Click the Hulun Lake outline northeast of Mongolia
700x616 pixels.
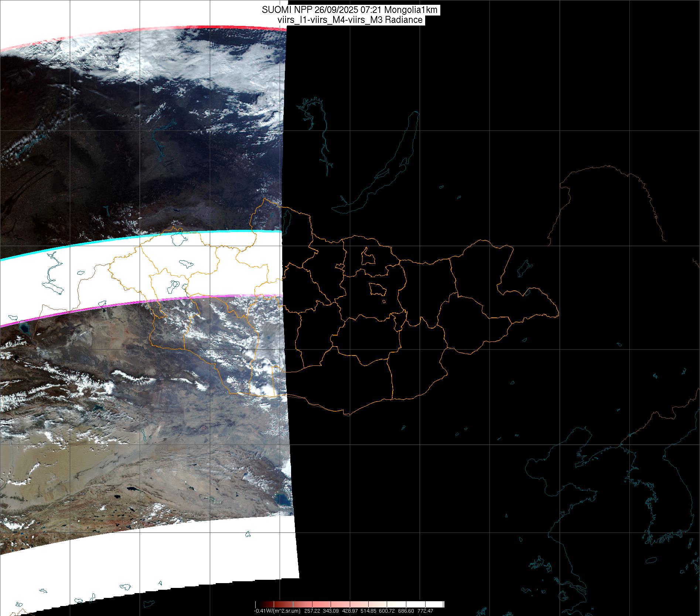525,268
